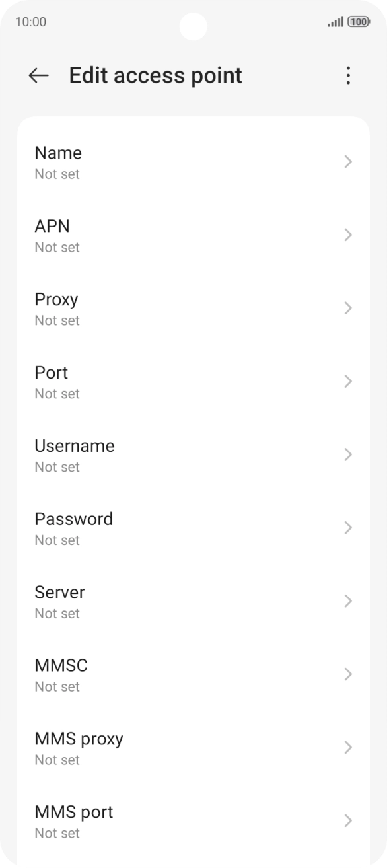The height and width of the screenshot is (868, 387).
Task: Tap the chevron next to MMSC
Action: (x=348, y=675)
